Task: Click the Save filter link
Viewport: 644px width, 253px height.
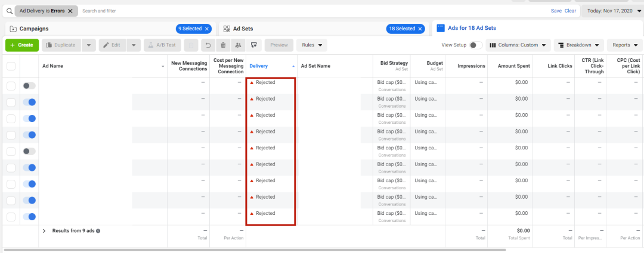Action: (556, 11)
